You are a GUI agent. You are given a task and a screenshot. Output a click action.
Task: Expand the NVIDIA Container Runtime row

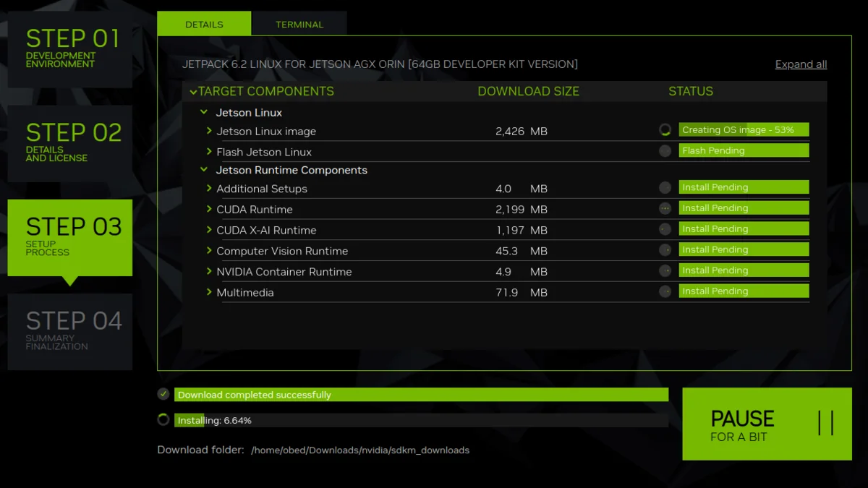pos(209,272)
